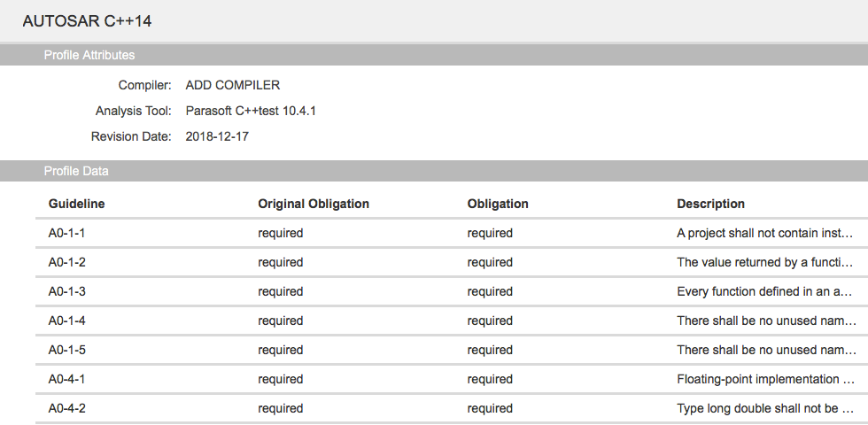868x425 pixels.
Task: Click the A0-4-2 'Type long double' description cell
Action: 765,409
